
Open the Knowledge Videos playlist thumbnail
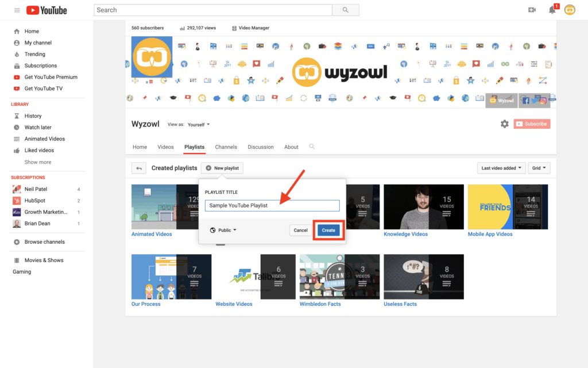(424, 207)
